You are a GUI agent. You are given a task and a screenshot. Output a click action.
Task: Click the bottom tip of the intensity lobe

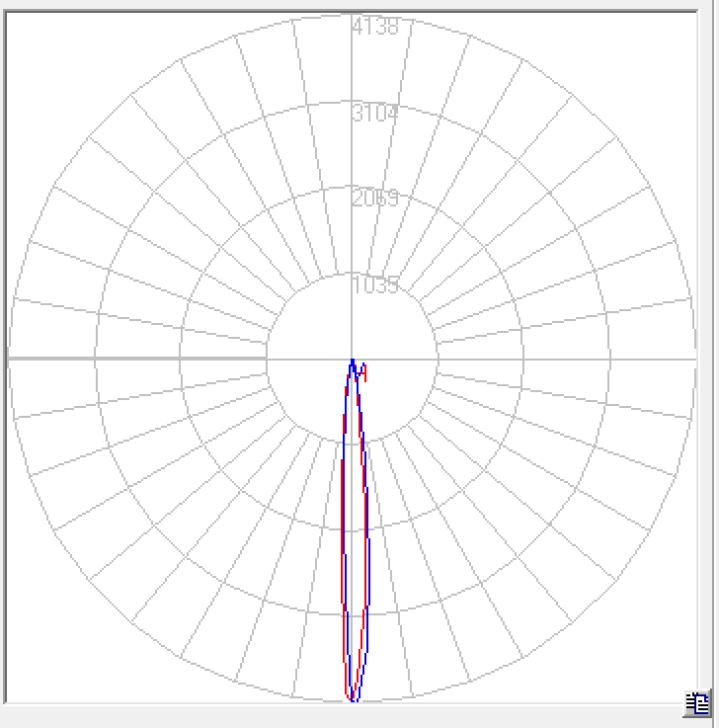click(354, 697)
